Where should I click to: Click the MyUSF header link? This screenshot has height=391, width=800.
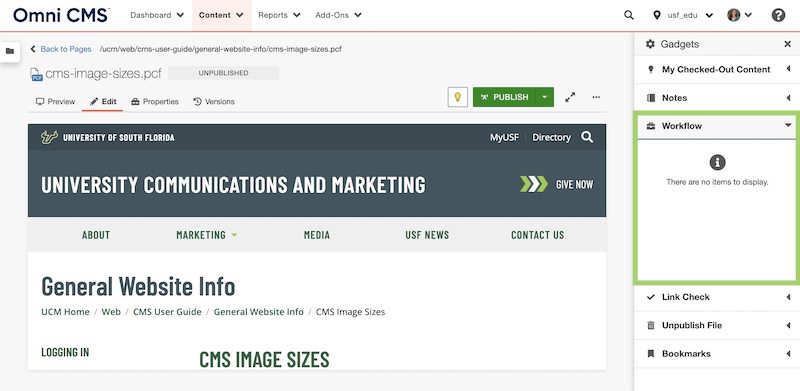pos(505,137)
